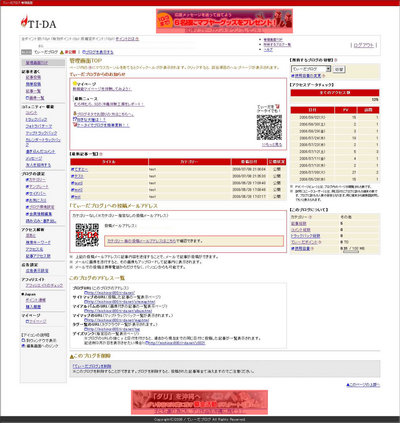
Task: Open ヘルプ in the top link list
Action: point(268,49)
